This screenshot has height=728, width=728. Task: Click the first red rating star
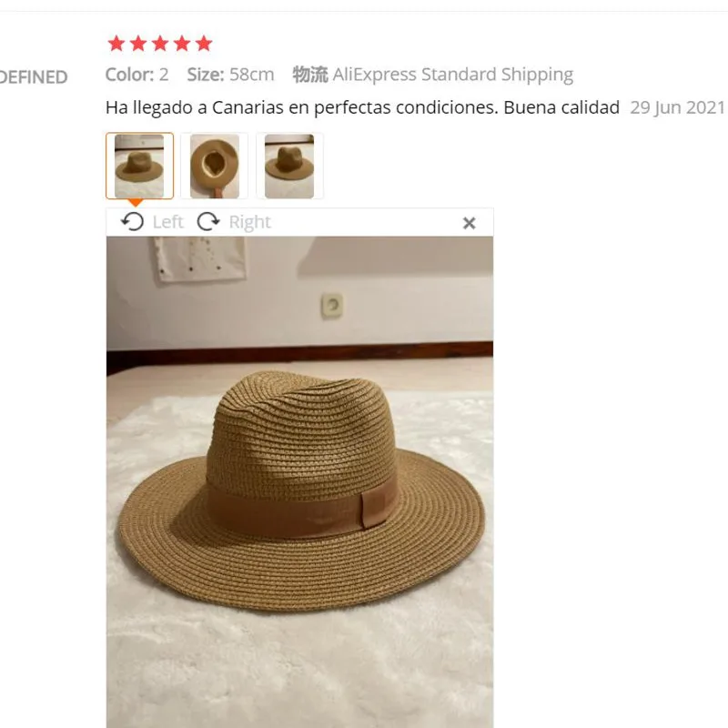coord(116,44)
